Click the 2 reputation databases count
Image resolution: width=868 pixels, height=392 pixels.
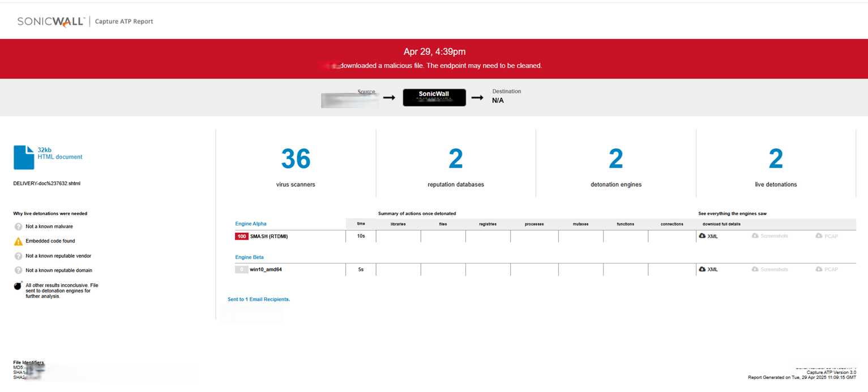click(456, 159)
